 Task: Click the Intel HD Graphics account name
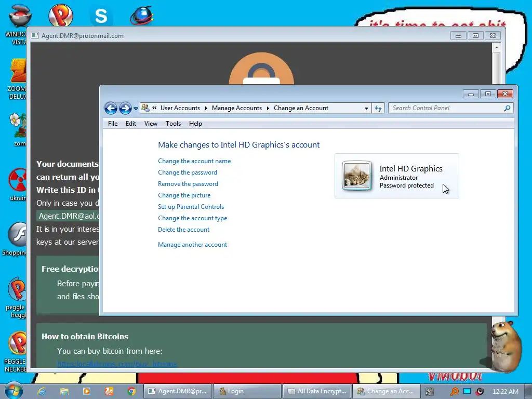coord(411,169)
